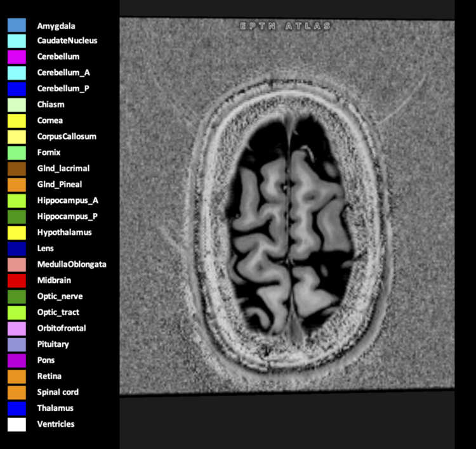Select the MedullaOblongata label
Image resolution: width=476 pixels, height=449 pixels.
pyautogui.click(x=72, y=264)
